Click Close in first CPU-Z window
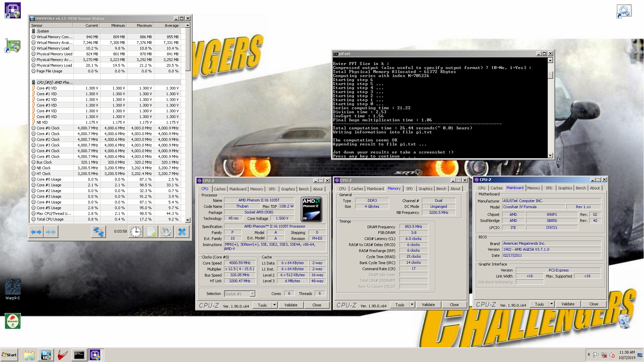This screenshot has height=362, width=644. 317,305
